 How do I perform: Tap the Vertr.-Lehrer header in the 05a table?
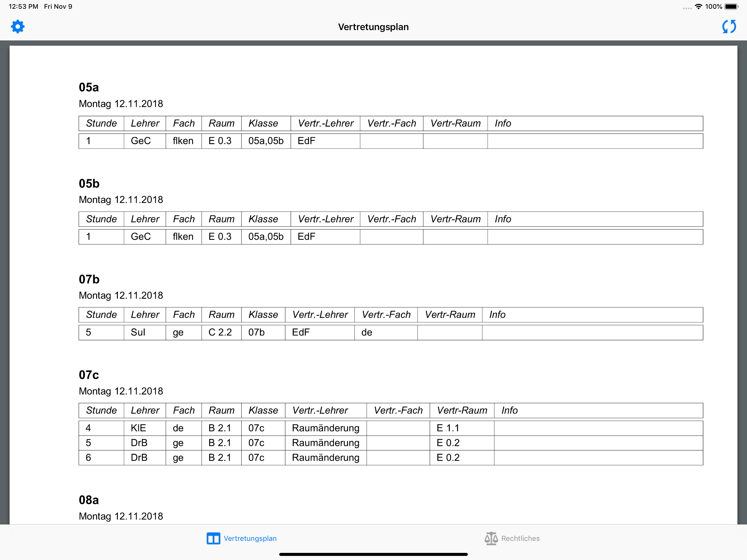click(x=326, y=123)
